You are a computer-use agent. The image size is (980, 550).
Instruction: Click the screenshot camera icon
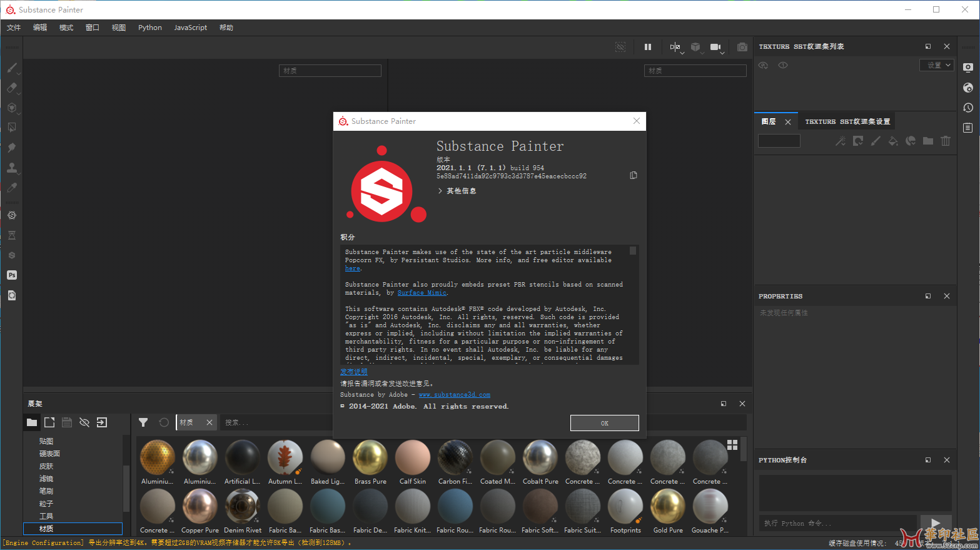pyautogui.click(x=742, y=47)
